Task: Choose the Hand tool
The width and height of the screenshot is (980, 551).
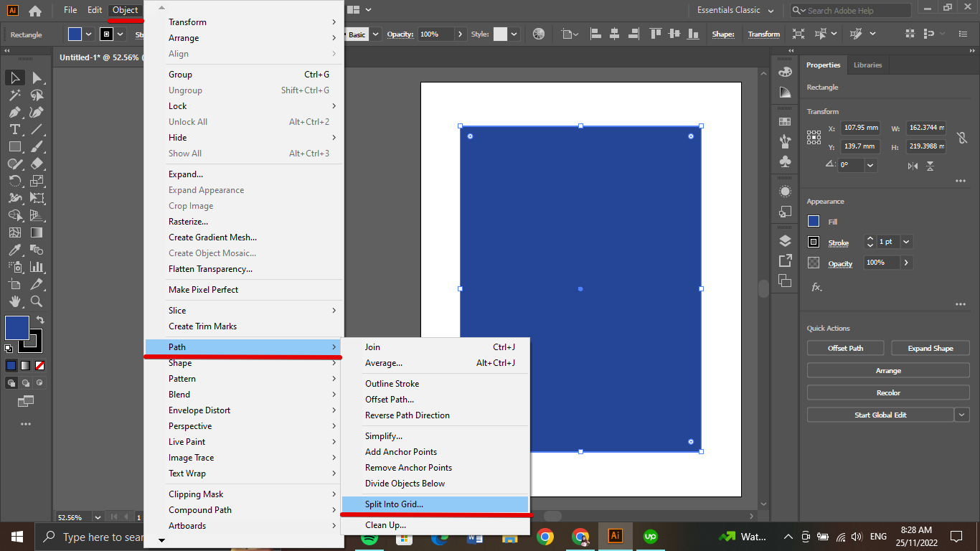Action: coord(14,301)
